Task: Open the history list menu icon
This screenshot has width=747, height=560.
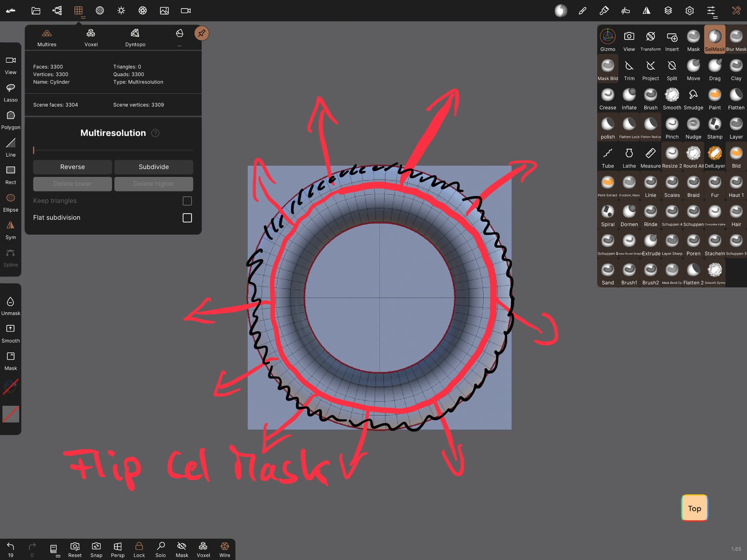Action: (54, 549)
